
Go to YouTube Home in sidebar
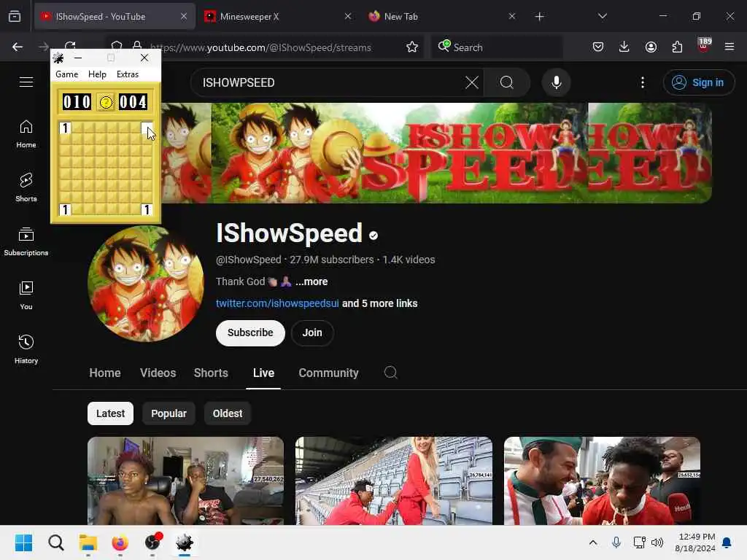click(26, 134)
